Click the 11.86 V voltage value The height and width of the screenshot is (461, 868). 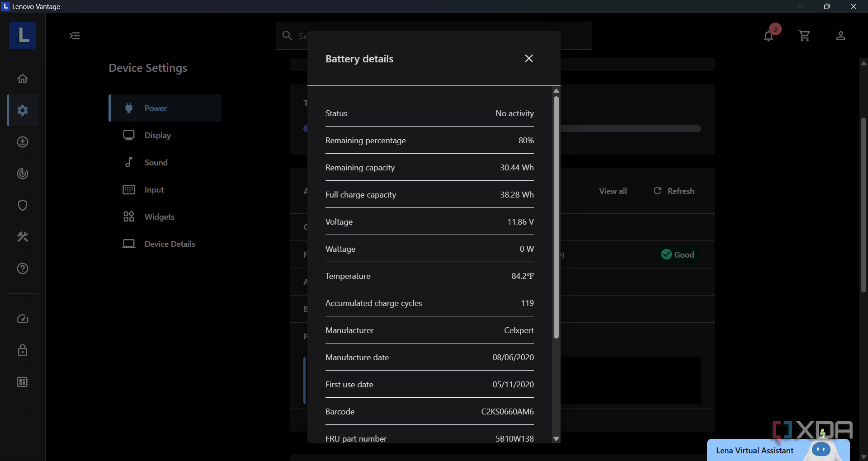coord(520,221)
